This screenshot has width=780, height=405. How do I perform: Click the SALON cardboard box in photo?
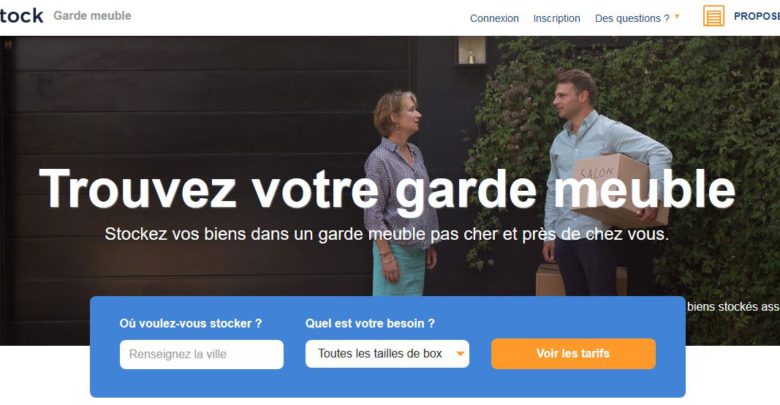[620, 191]
